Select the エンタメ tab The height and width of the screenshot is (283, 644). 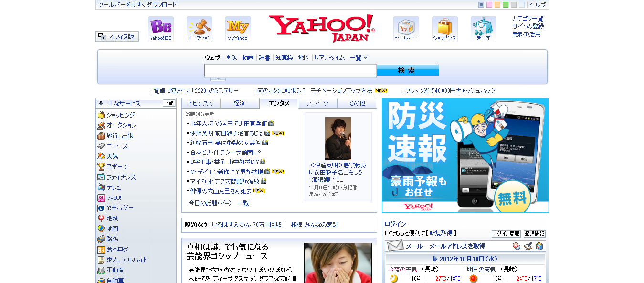279,103
